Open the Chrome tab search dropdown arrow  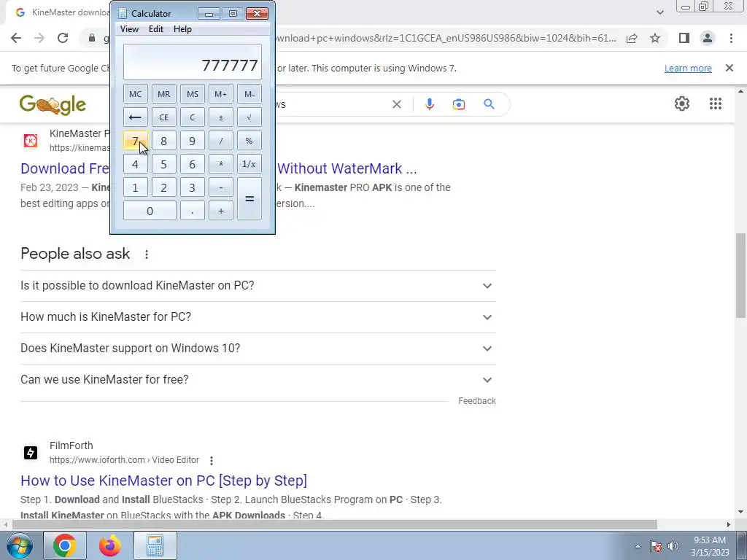[659, 12]
